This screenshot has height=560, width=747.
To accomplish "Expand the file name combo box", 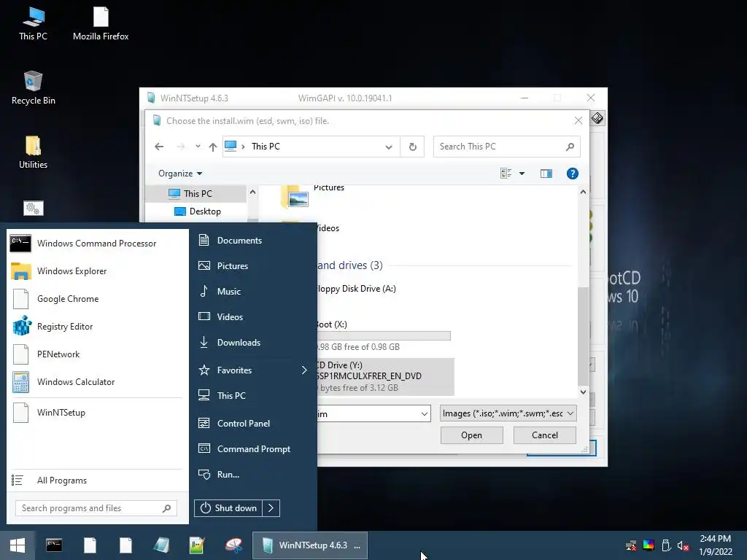I will [424, 414].
